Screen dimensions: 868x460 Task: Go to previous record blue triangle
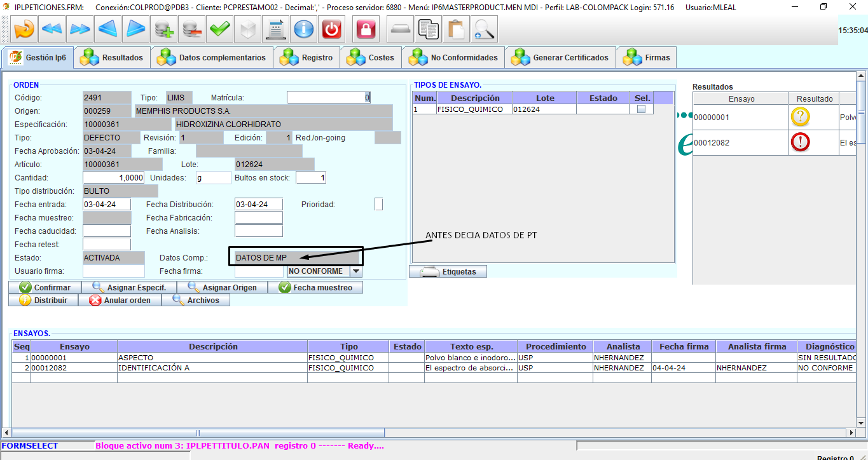pos(108,29)
